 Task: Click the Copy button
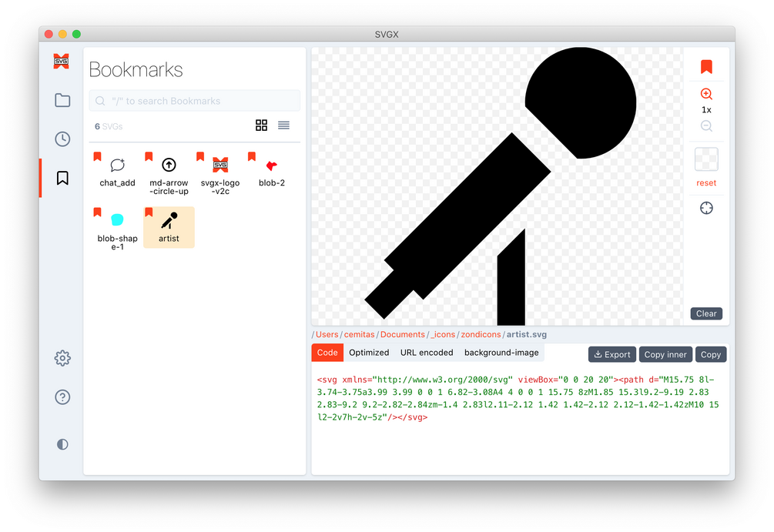coord(711,354)
